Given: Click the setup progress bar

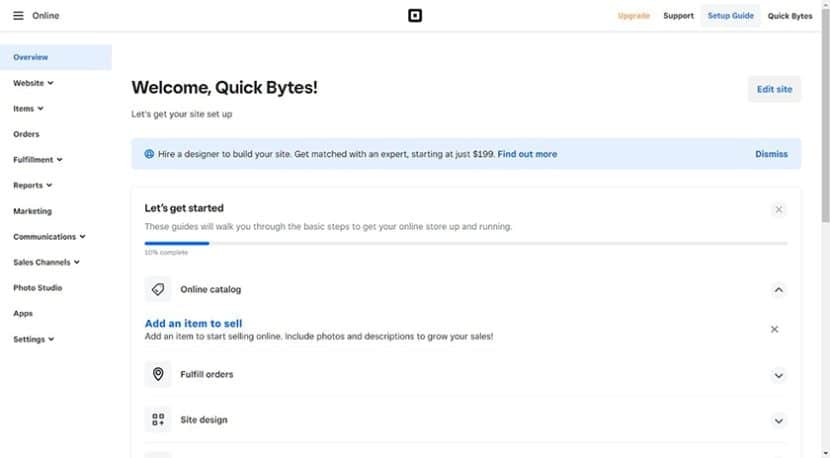Looking at the screenshot, I should (465, 243).
